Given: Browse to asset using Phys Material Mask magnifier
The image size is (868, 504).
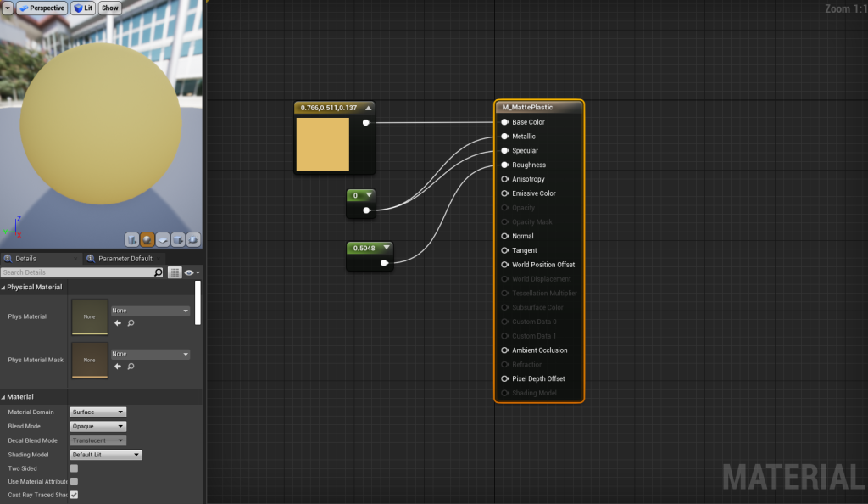Looking at the screenshot, I should (x=131, y=367).
